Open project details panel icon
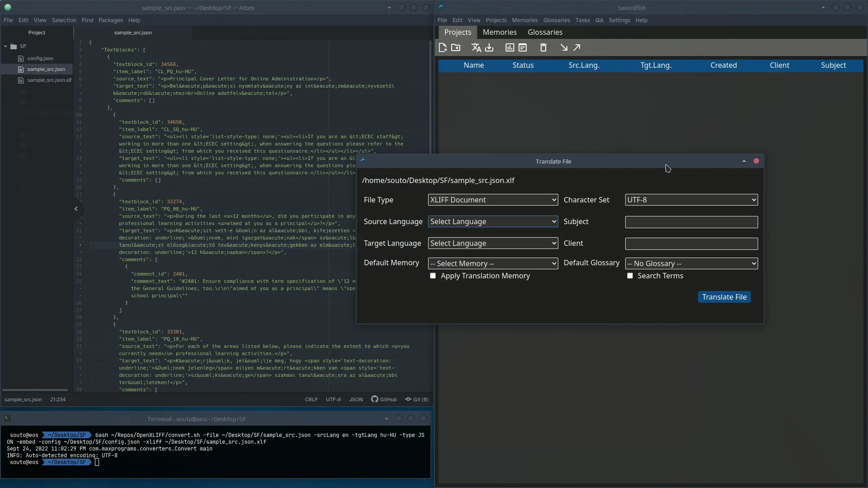 523,47
